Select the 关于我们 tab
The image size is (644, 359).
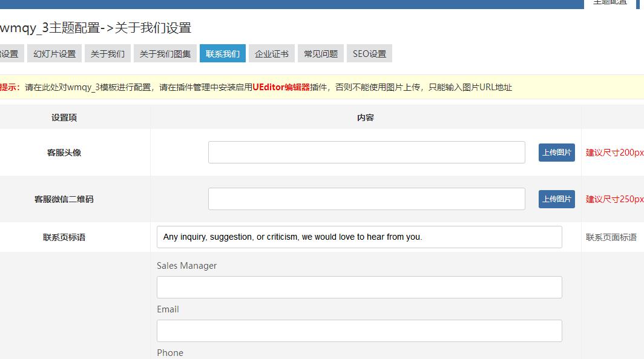[107, 53]
